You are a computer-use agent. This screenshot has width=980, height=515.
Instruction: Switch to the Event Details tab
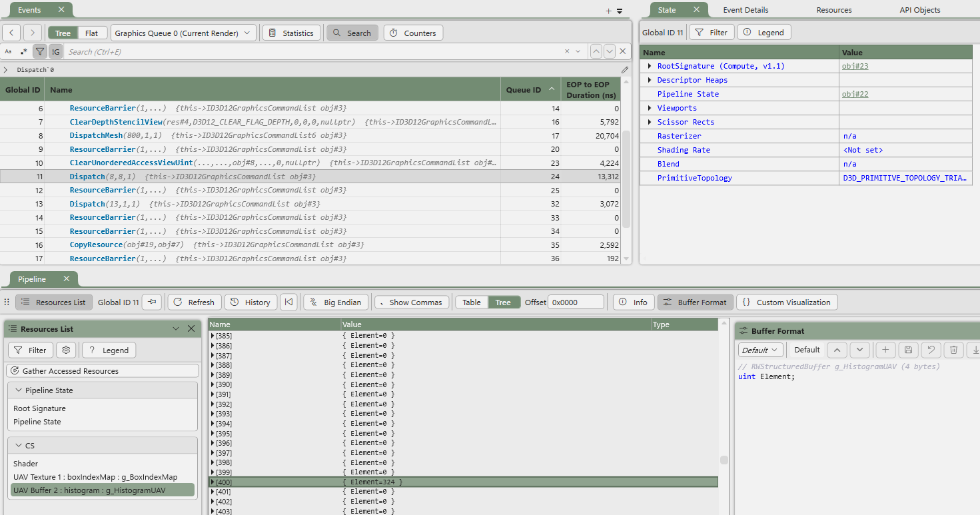746,10
